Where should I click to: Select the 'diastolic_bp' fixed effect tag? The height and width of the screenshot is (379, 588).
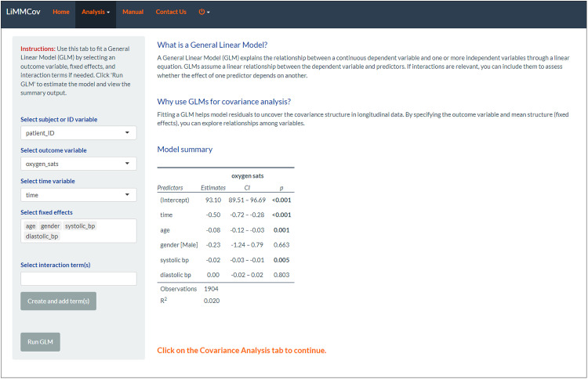42,236
